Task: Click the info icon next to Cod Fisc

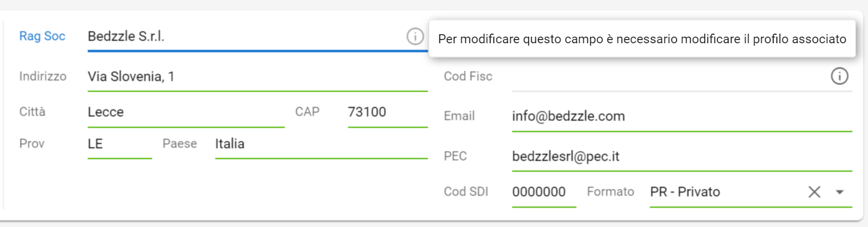Action: pos(840,76)
